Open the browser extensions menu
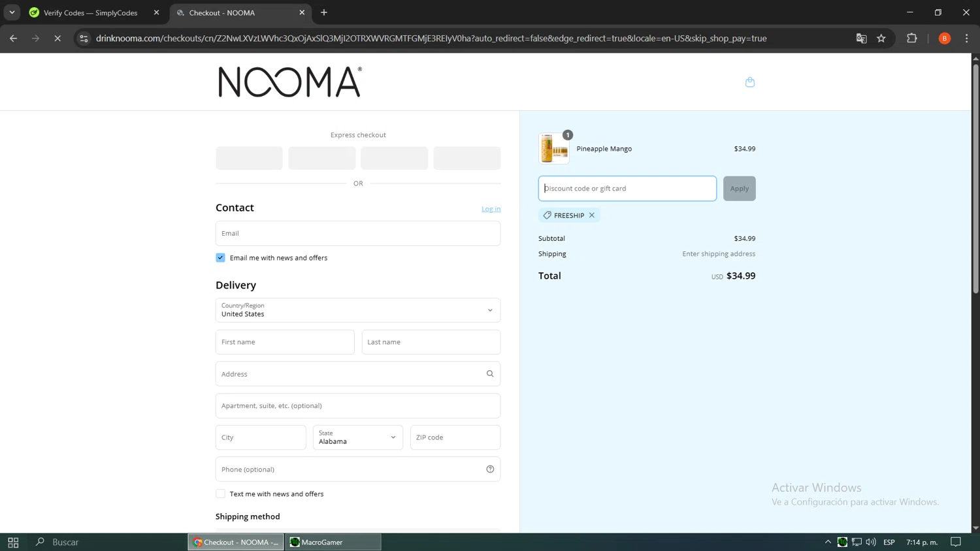980x551 pixels. pos(912,39)
